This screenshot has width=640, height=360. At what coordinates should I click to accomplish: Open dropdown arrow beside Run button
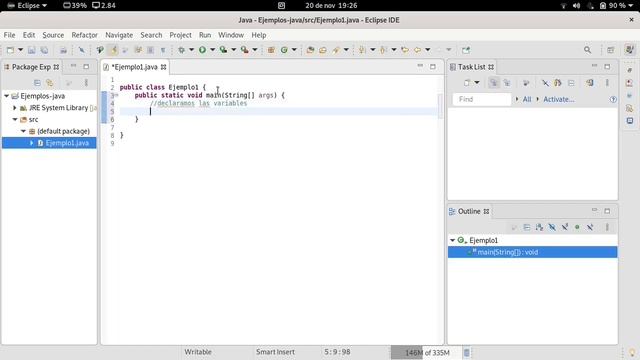coord(212,50)
